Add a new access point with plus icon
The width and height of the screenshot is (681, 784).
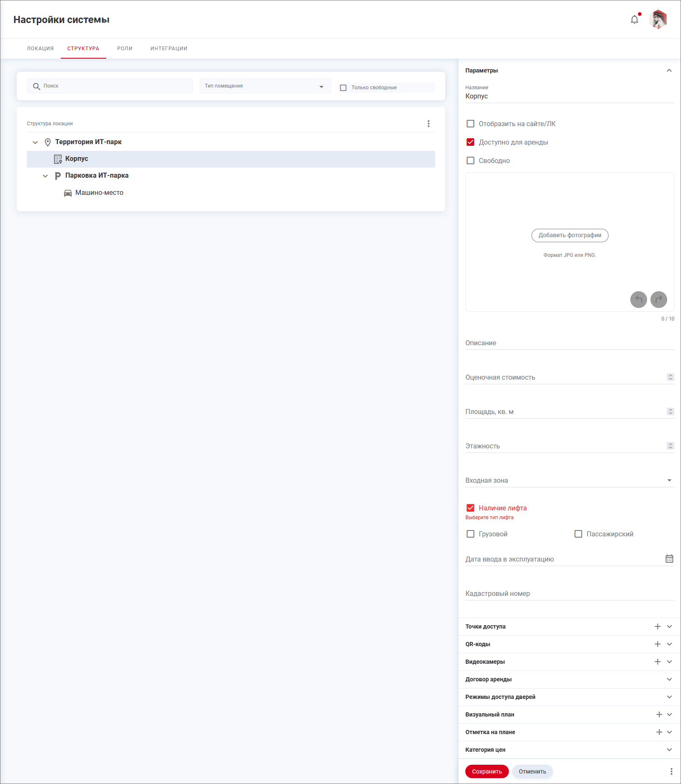pos(658,626)
